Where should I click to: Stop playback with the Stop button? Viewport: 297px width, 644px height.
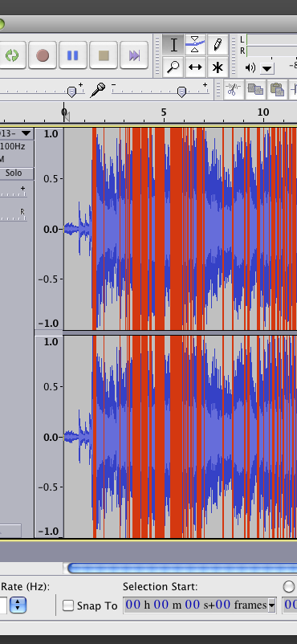click(104, 55)
